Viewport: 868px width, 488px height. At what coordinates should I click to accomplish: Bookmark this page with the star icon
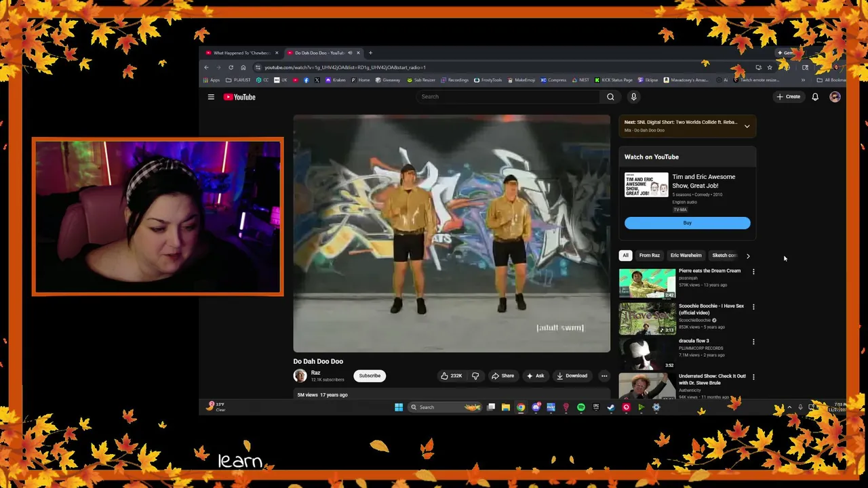tap(770, 67)
